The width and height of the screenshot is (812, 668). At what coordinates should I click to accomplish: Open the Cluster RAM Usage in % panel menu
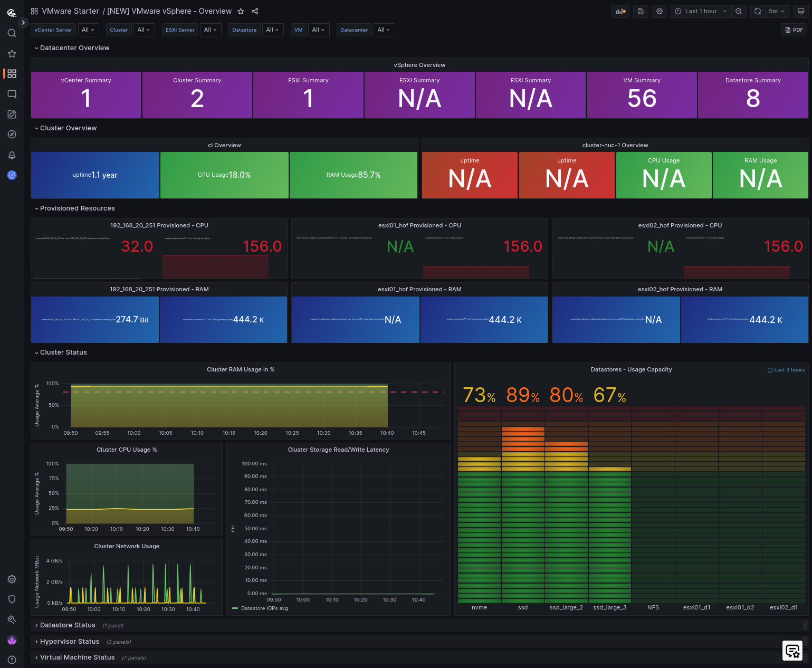[241, 369]
